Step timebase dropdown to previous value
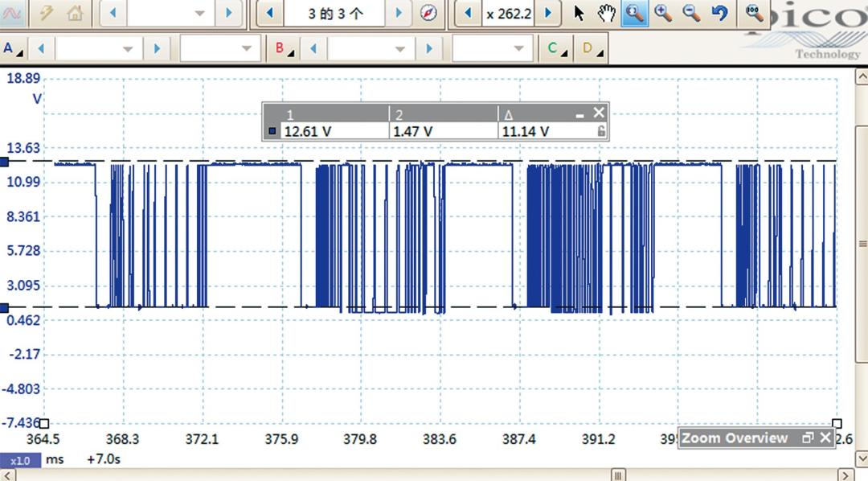868x481 pixels. click(x=113, y=14)
